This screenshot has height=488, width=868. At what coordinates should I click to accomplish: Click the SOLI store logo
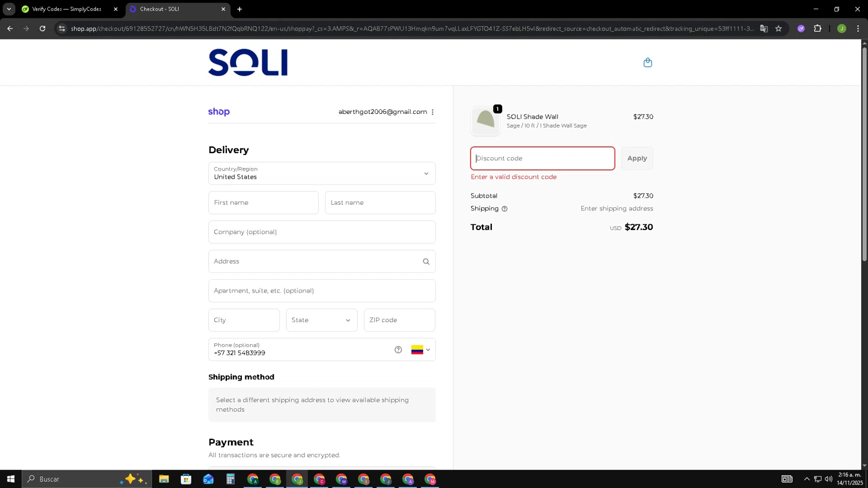pyautogui.click(x=248, y=62)
